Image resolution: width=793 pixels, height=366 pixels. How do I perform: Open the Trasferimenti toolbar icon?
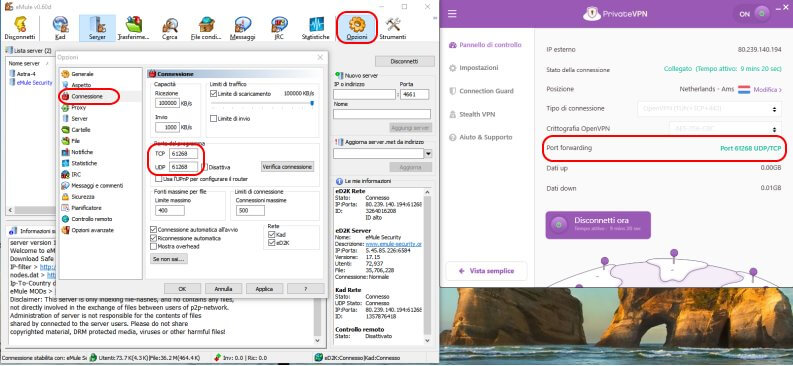[x=134, y=28]
